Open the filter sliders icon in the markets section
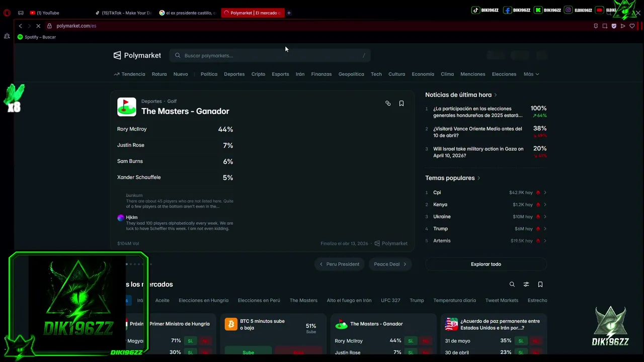The height and width of the screenshot is (362, 644). [x=526, y=284]
